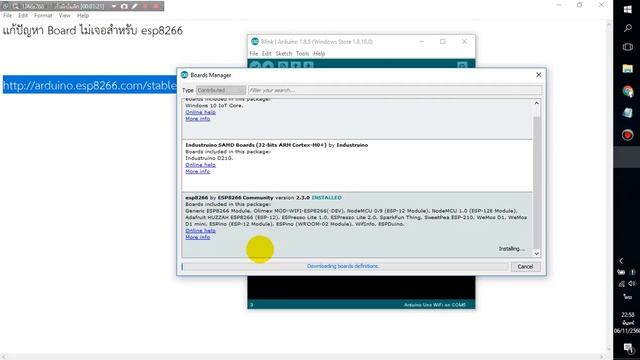Open Arduino Tools menu
The height and width of the screenshot is (360, 640).
point(302,53)
